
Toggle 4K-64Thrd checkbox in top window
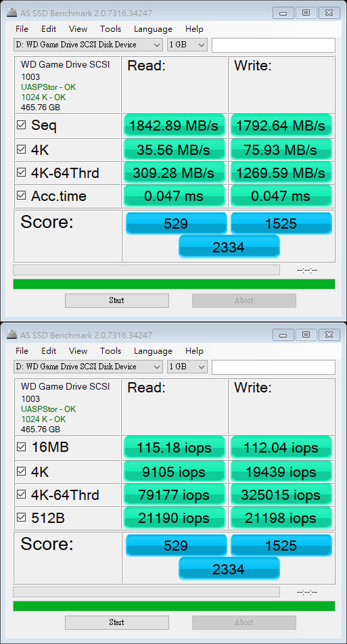point(21,172)
